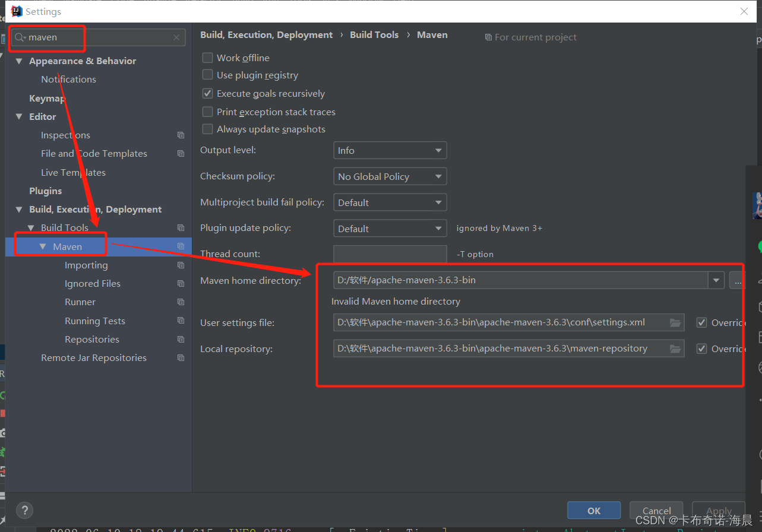Select Notifications in settings tree
This screenshot has height=532, width=762.
68,79
